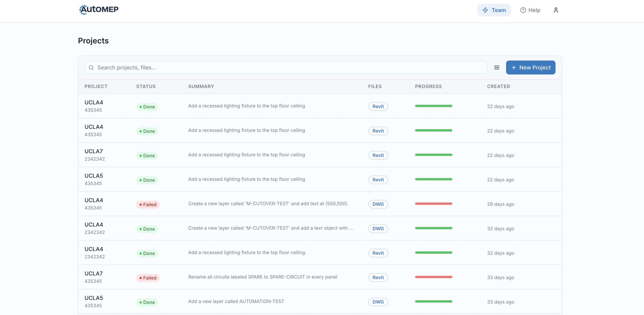Open the user account icon

556,10
